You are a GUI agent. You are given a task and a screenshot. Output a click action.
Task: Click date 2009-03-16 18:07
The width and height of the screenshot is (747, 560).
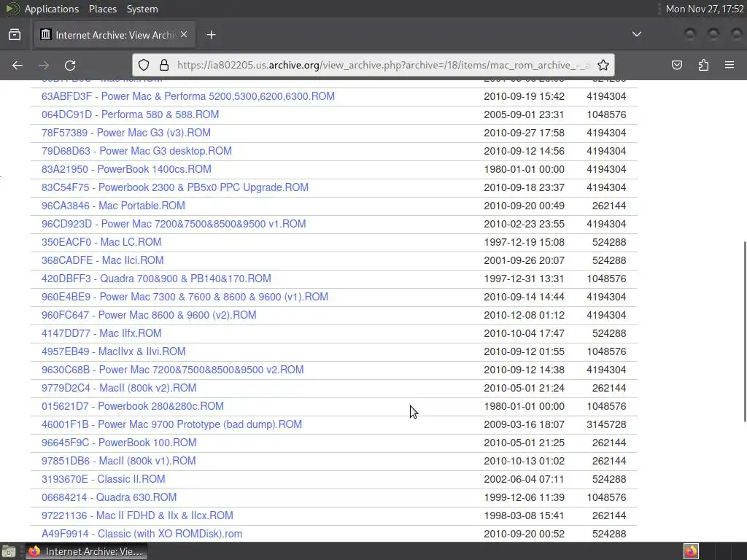point(524,424)
